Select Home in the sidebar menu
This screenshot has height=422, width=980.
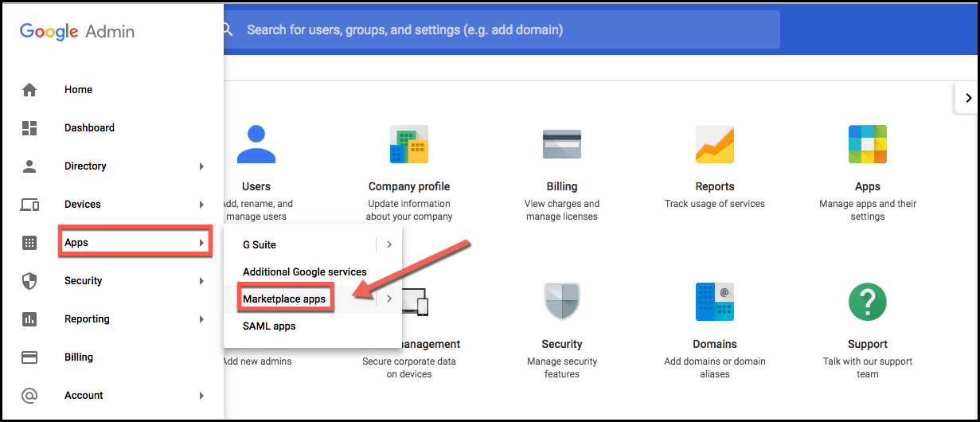pyautogui.click(x=78, y=90)
